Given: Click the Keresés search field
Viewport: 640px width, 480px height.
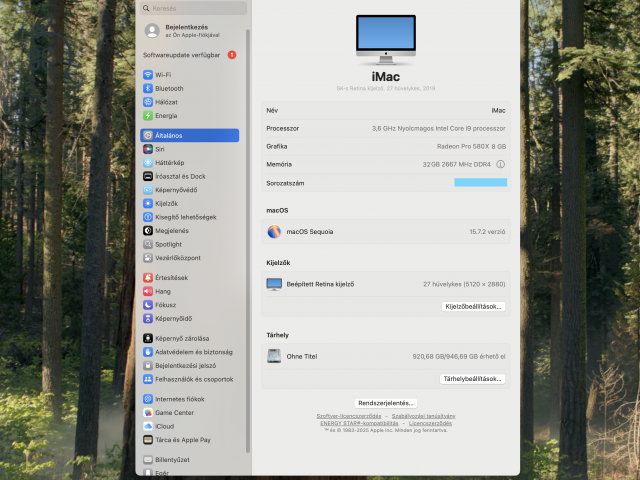Looking at the screenshot, I should click(193, 8).
